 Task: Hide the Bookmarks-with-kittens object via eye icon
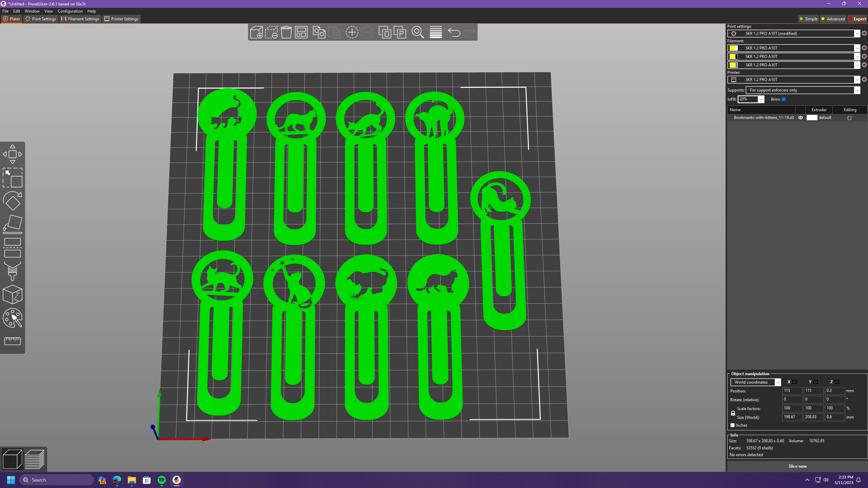(801, 118)
